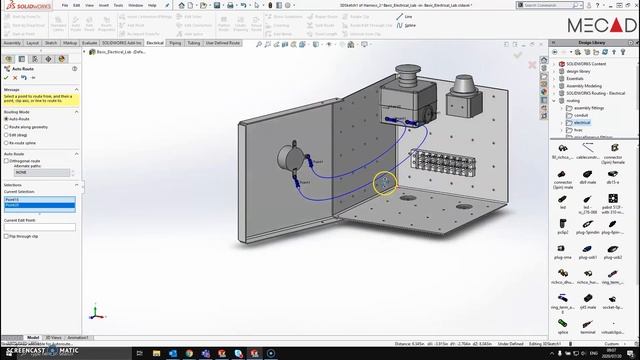Select Point15 in Current Selection list
640x360 pixels.
40,199
